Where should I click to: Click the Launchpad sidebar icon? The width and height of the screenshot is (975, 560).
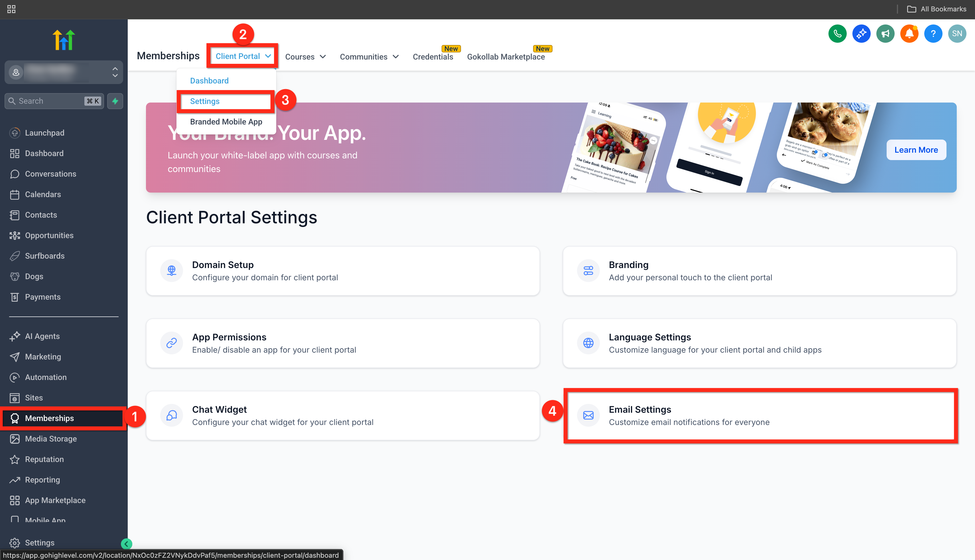tap(15, 133)
